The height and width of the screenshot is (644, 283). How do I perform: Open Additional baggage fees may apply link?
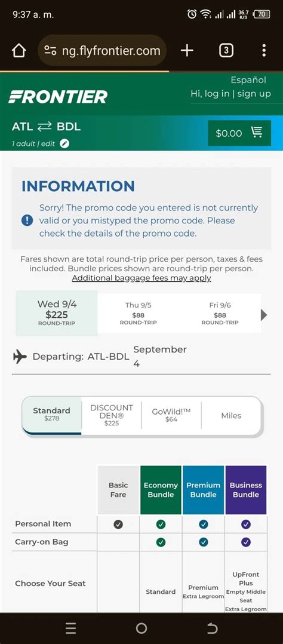pyautogui.click(x=141, y=278)
